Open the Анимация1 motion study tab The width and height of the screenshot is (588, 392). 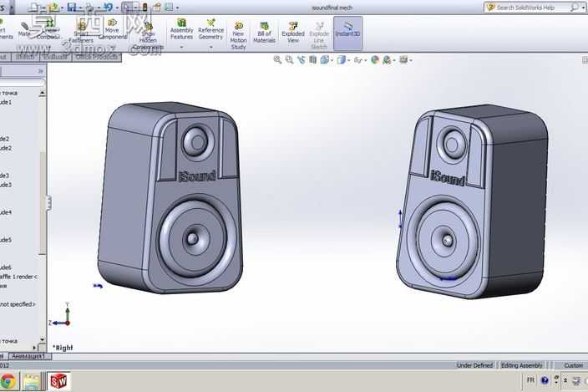(28, 356)
